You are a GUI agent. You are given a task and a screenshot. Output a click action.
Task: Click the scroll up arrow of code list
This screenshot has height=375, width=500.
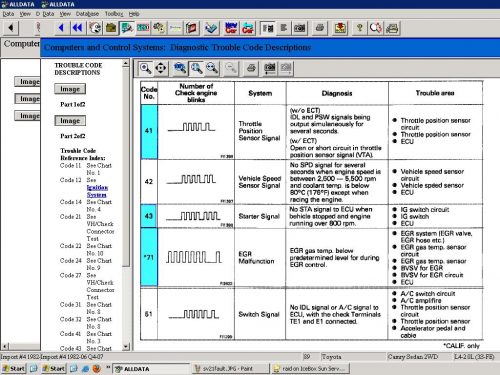pos(126,63)
